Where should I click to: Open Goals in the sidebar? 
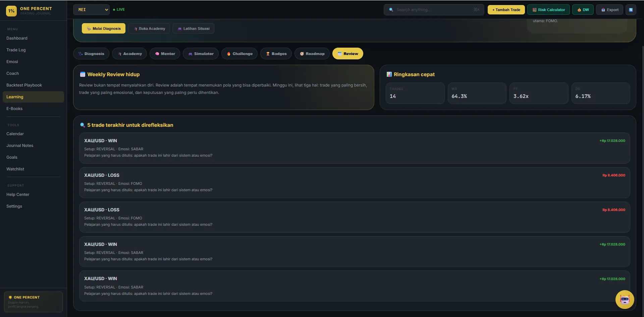[x=33, y=157]
